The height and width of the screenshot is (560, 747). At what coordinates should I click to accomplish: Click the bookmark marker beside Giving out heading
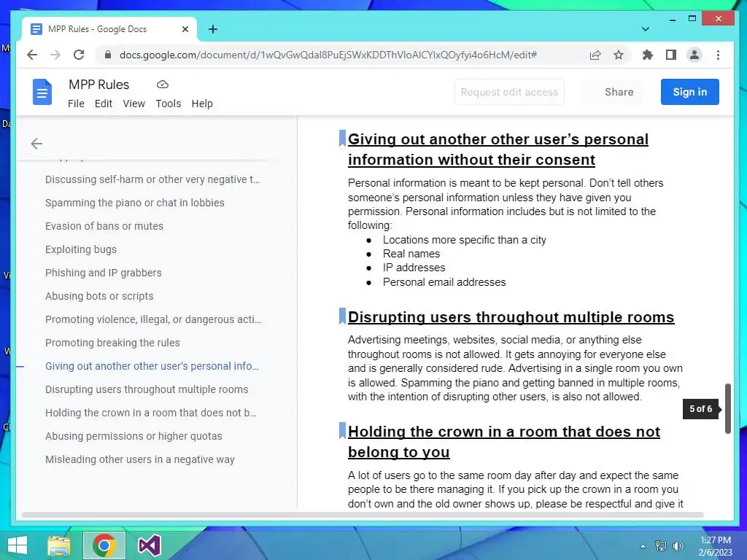click(342, 138)
